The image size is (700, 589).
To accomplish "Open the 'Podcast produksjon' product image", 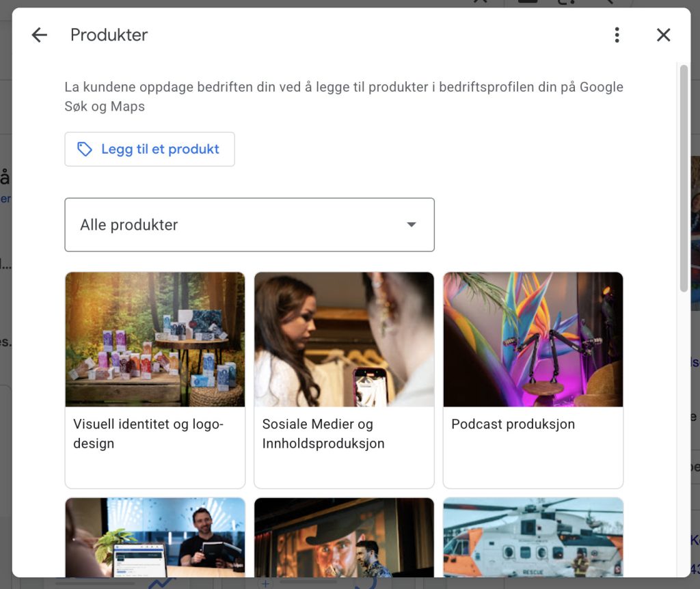I will point(533,339).
